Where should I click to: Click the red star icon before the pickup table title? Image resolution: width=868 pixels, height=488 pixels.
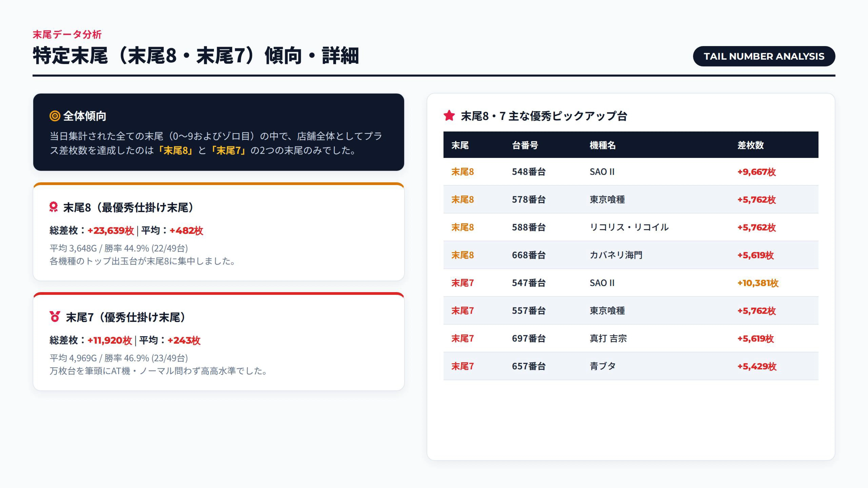click(x=449, y=116)
